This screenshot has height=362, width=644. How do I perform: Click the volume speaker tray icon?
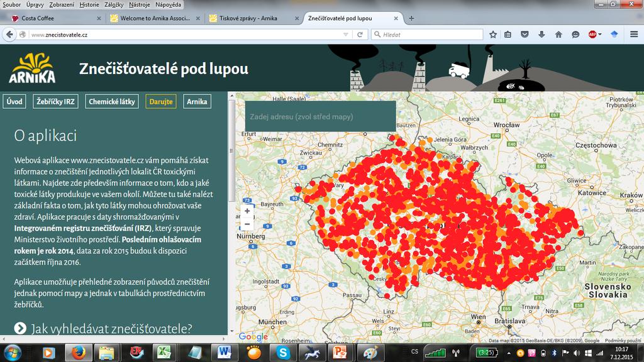click(x=577, y=353)
